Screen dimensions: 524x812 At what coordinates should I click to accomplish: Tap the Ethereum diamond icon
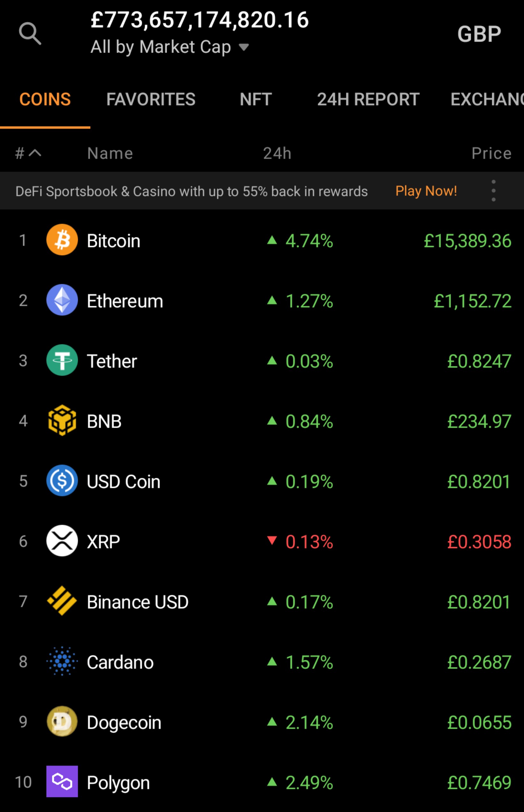click(x=62, y=300)
